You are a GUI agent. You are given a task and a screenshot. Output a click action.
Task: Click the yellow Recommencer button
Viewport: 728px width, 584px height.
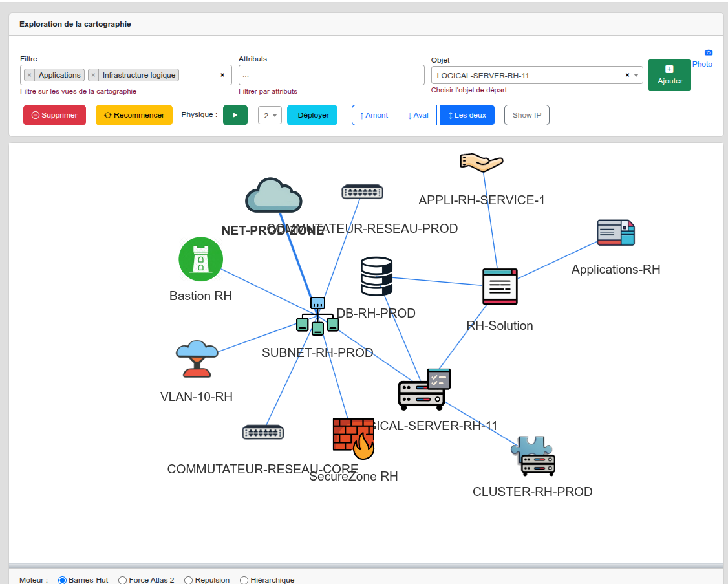pyautogui.click(x=134, y=115)
